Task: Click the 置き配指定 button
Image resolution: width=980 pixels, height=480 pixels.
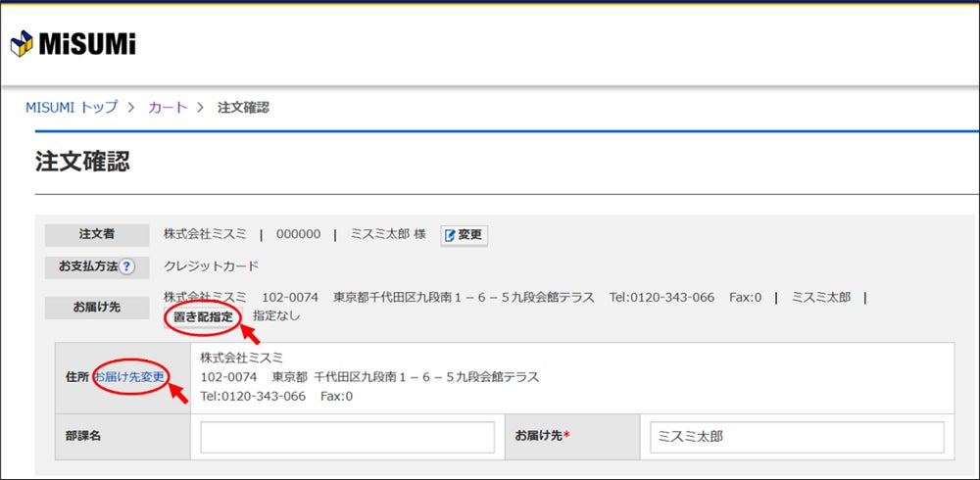Action: [x=203, y=316]
